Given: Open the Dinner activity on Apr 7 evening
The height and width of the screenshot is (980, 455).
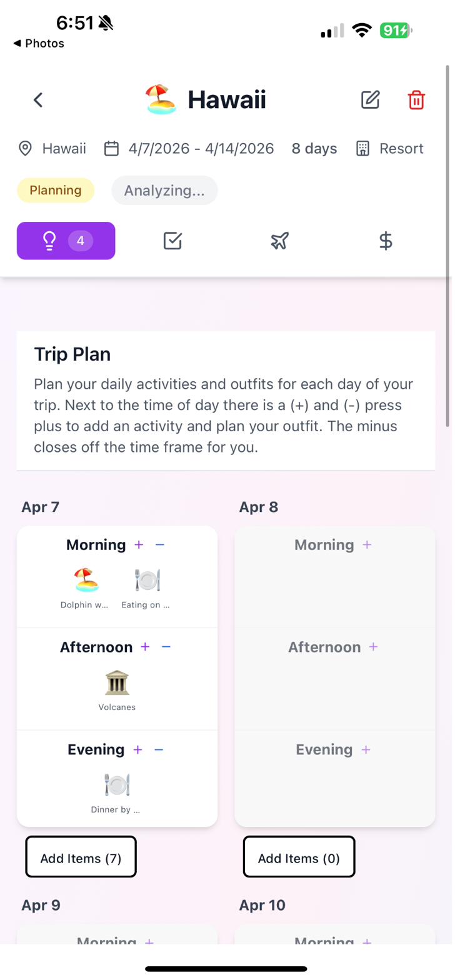Looking at the screenshot, I should click(x=117, y=784).
